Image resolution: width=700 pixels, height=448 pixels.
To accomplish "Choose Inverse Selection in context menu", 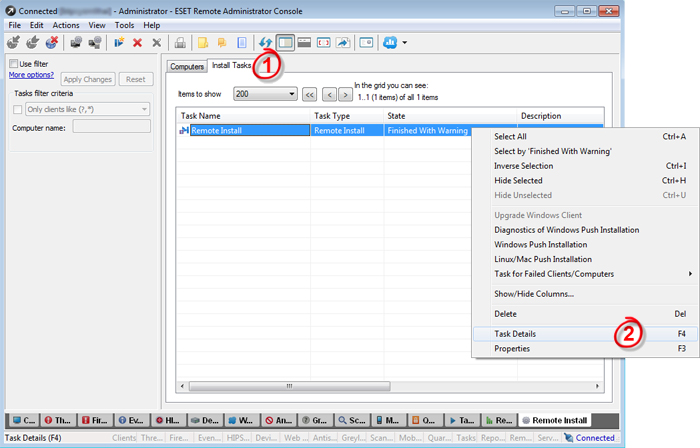I will tap(585, 166).
